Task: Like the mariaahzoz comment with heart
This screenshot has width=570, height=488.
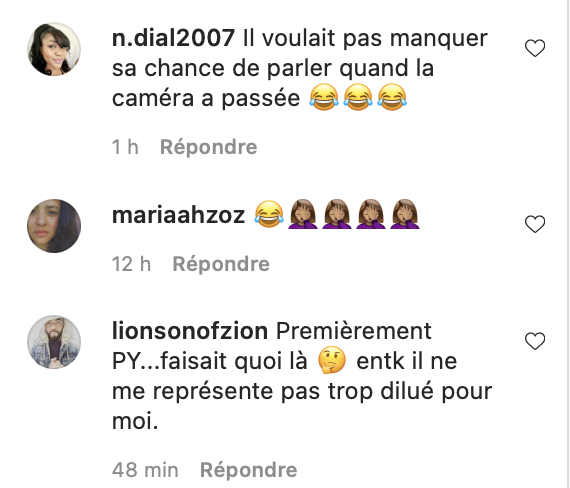Action: tap(535, 224)
